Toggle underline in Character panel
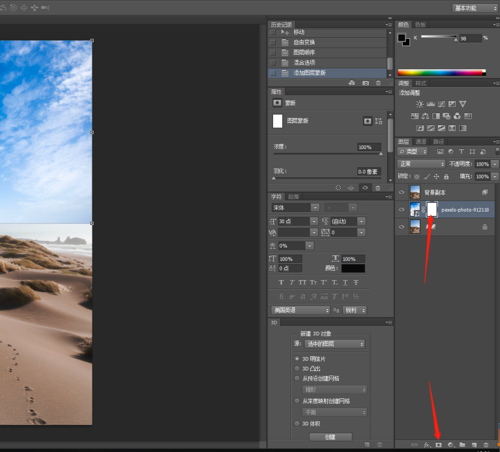This screenshot has height=452, width=500. (345, 283)
